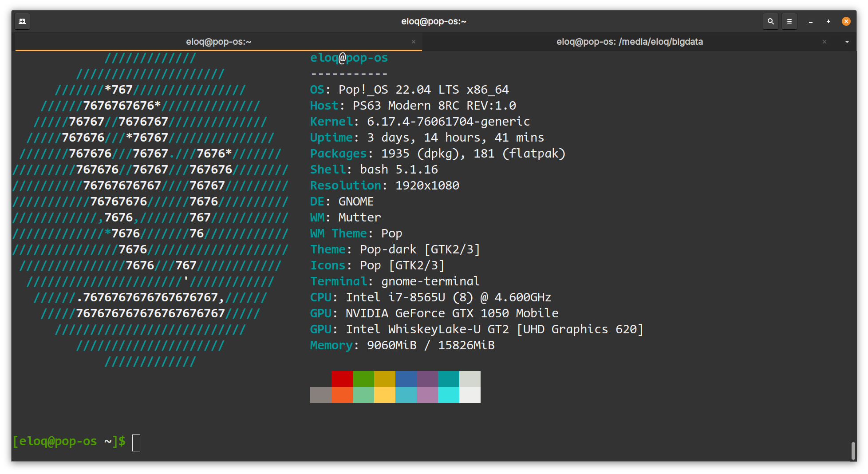Close the /media/eloq/bigdata tab
The image size is (868, 474).
[824, 42]
